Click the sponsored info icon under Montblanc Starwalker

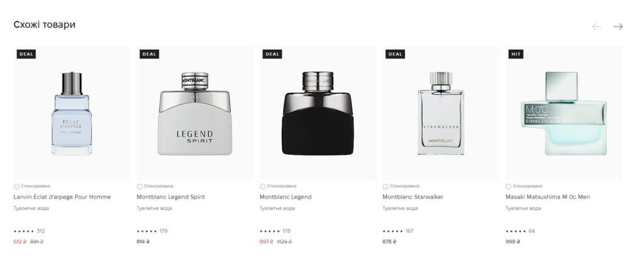[386, 187]
